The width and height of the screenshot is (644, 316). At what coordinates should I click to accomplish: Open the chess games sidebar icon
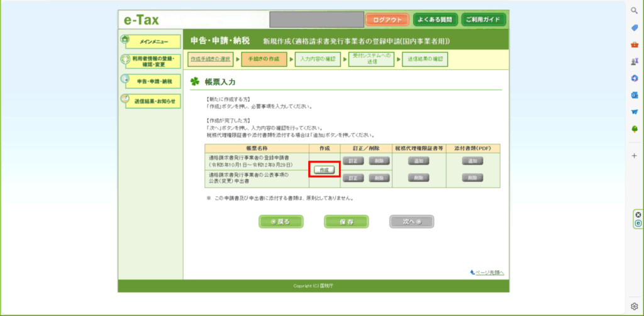pos(634,61)
